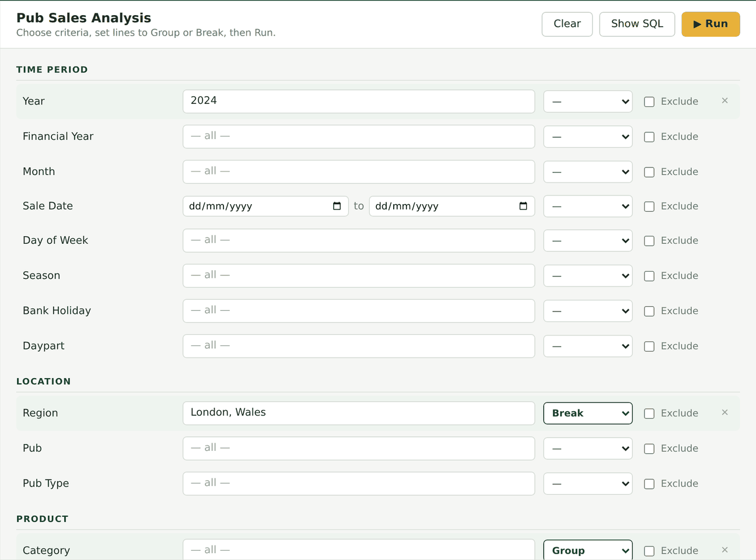Screen dimensions: 756x560
Task: Expand the Pub row's mode dropdown
Action: tap(588, 449)
